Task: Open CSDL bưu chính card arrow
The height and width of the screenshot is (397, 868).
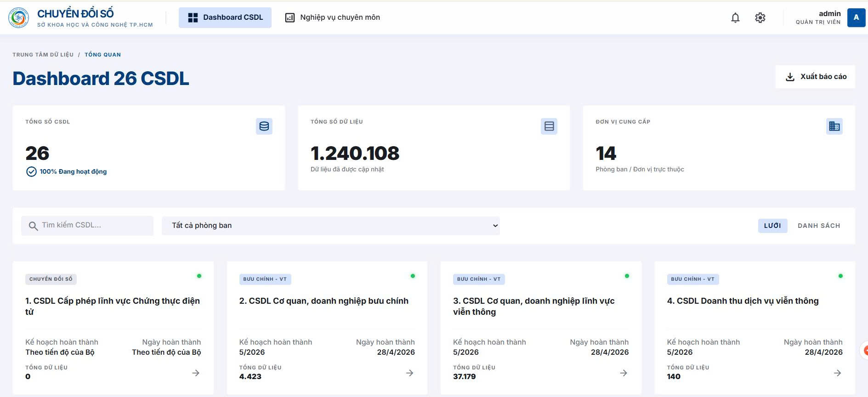Action: [410, 373]
